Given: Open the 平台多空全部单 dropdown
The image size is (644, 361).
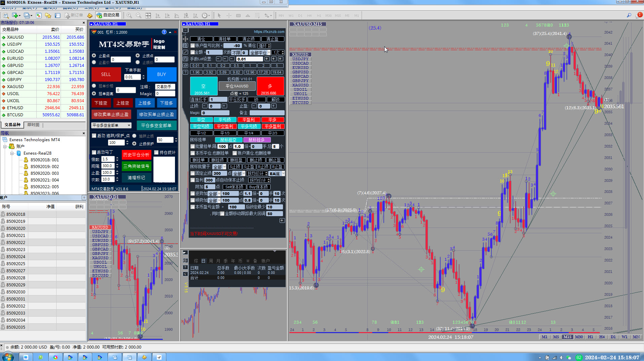Looking at the screenshot, I should [x=111, y=125].
